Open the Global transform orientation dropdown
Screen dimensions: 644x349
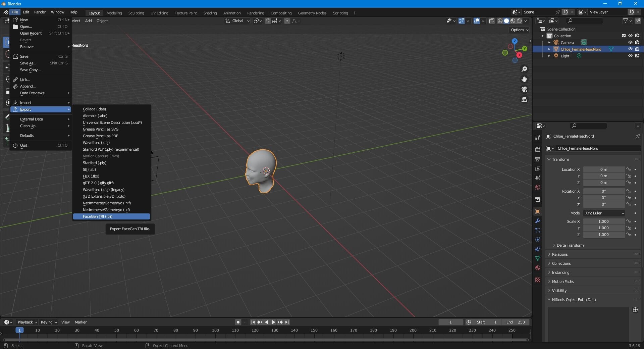[x=237, y=21]
